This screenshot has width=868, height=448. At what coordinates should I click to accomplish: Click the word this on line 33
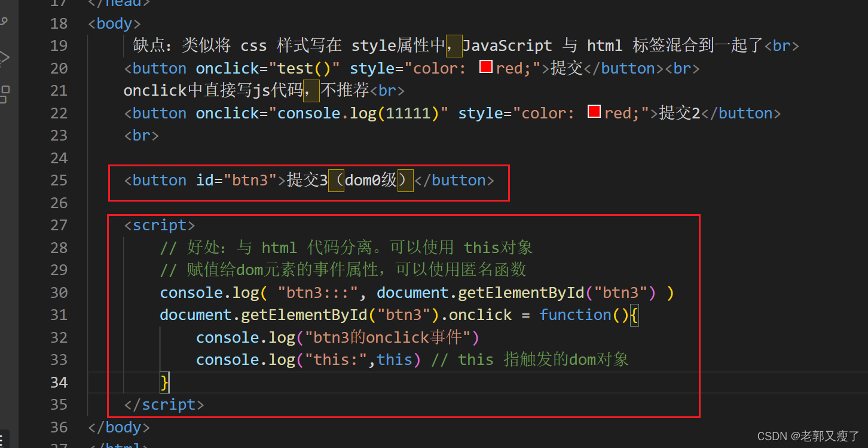click(395, 359)
